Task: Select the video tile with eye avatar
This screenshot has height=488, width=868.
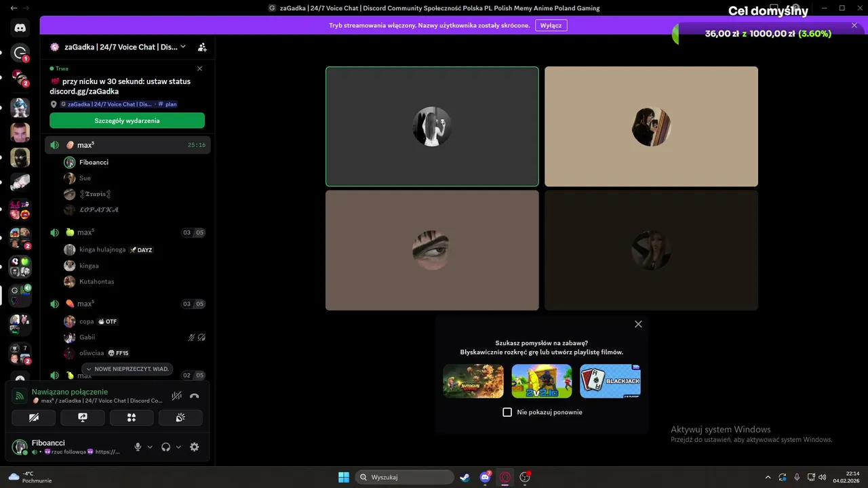Action: 432,250
